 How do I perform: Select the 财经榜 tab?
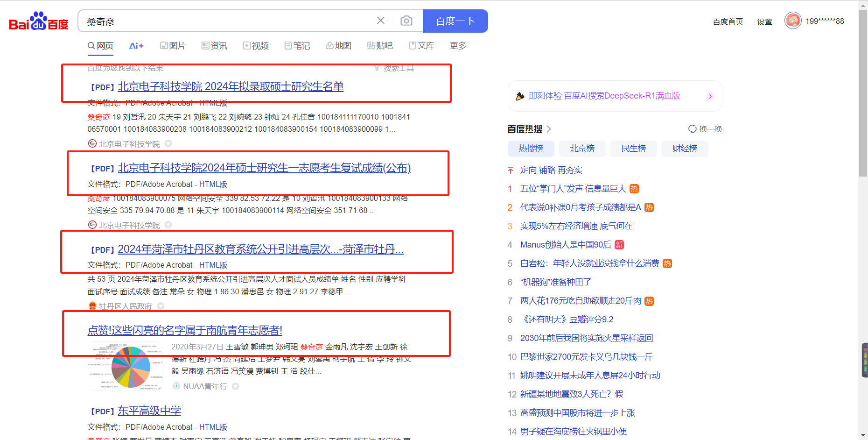(x=685, y=149)
